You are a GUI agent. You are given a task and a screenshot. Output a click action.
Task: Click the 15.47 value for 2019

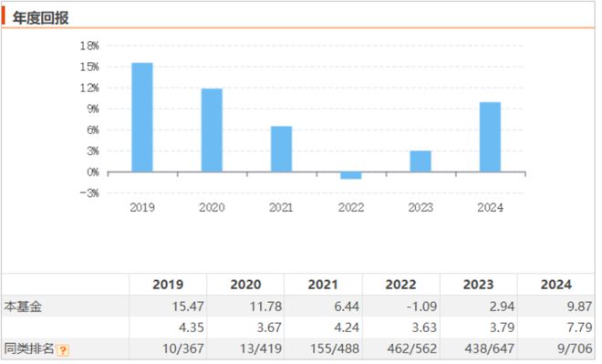[x=188, y=307]
